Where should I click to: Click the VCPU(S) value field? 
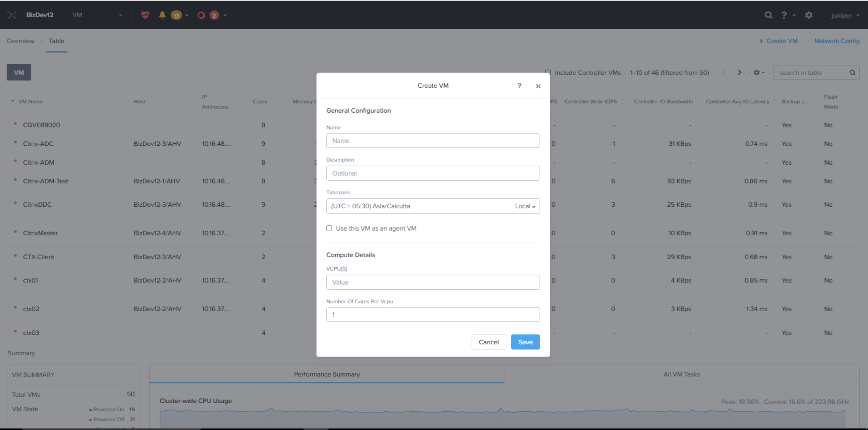(433, 282)
